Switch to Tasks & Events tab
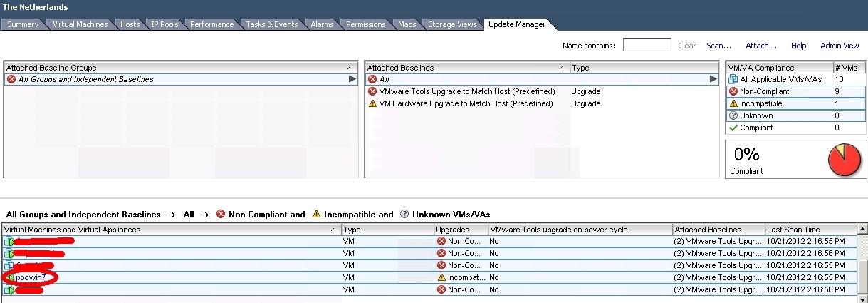The width and height of the screenshot is (868, 303). [272, 24]
